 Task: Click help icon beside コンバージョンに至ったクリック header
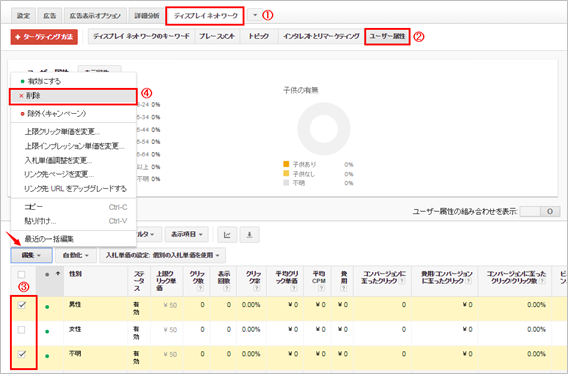pyautogui.click(x=402, y=281)
